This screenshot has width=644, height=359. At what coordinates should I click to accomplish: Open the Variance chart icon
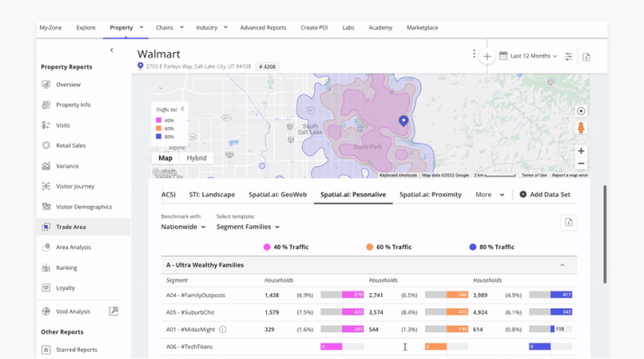point(46,166)
